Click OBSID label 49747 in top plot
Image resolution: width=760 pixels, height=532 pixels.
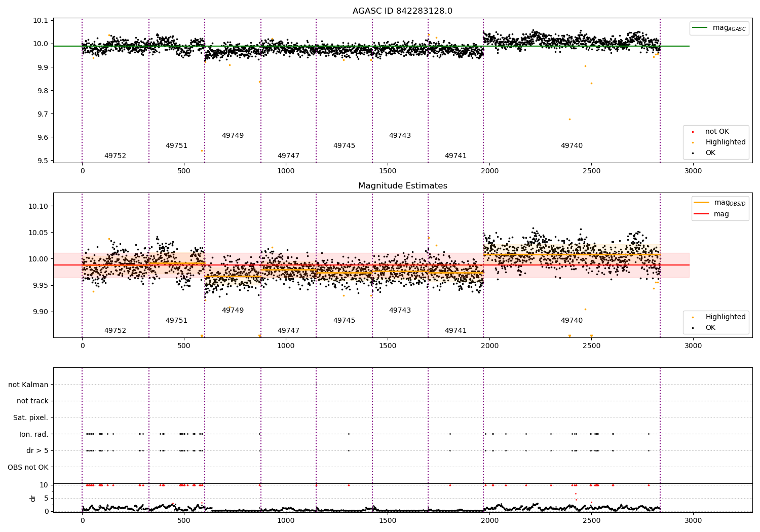(x=288, y=156)
